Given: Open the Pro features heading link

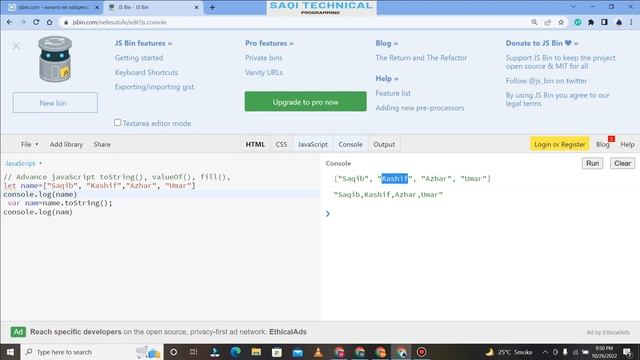Looking at the screenshot, I should pyautogui.click(x=269, y=43).
